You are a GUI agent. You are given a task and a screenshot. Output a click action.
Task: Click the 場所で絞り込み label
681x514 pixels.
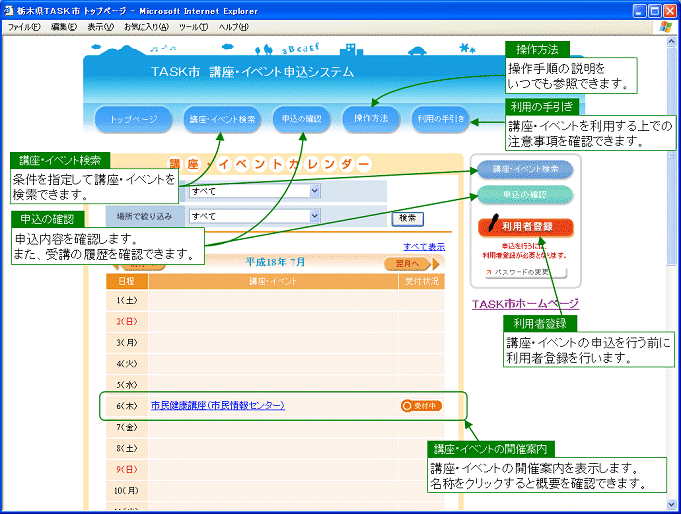(144, 216)
